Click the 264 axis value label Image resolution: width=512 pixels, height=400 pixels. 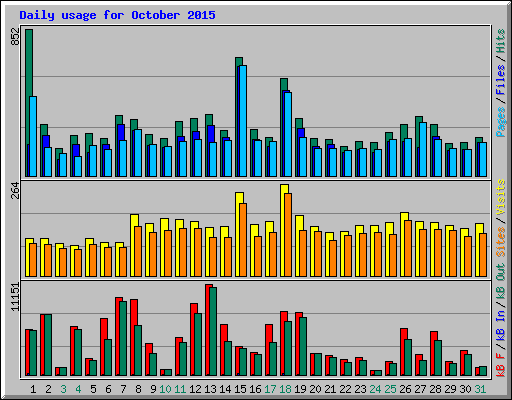coord(16,190)
